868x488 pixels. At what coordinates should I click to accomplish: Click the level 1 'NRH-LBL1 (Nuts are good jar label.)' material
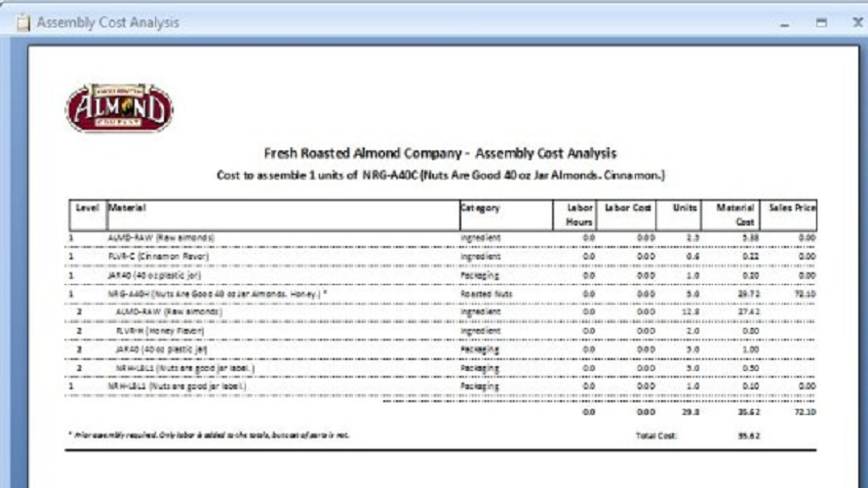178,386
